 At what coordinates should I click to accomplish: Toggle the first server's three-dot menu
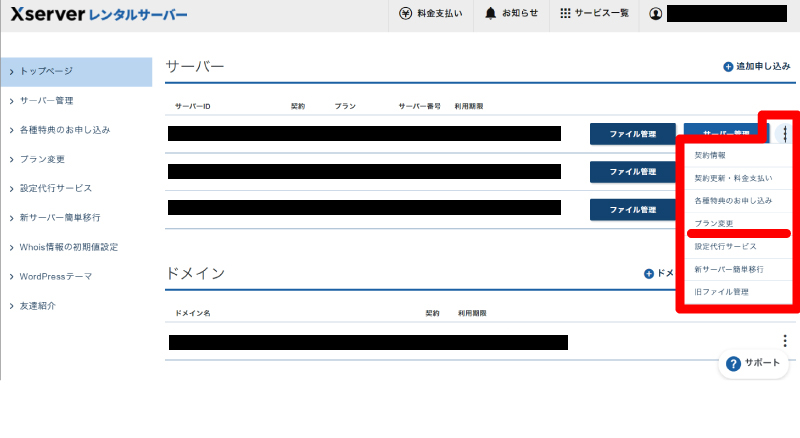pyautogui.click(x=786, y=133)
